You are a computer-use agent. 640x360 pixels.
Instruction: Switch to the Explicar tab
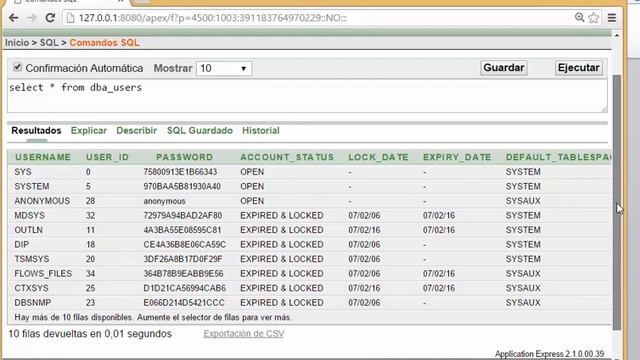(89, 131)
